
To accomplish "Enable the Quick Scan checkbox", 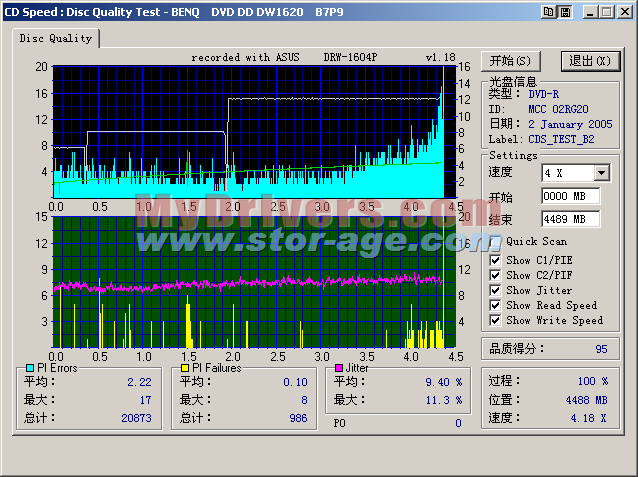I will [x=495, y=241].
